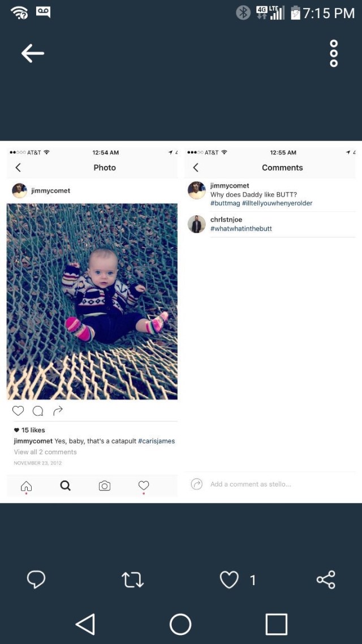Tap the retweet arrows icon
This screenshot has width=362, height=644.
(x=132, y=580)
